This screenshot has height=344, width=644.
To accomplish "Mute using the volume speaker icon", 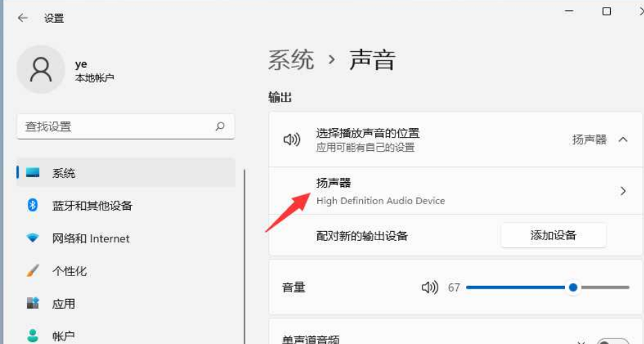I will pyautogui.click(x=429, y=287).
